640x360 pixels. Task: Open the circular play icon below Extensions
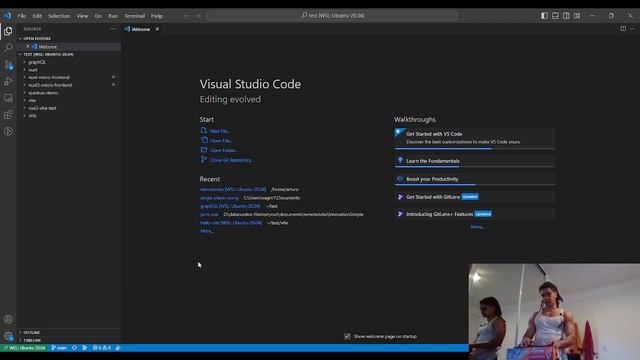click(x=8, y=131)
